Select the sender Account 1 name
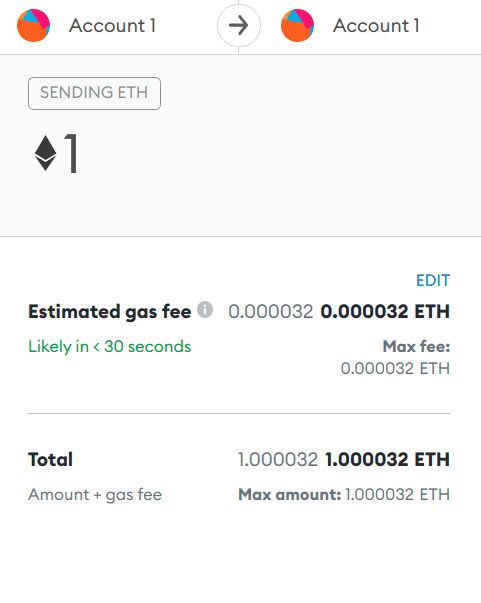 (112, 26)
